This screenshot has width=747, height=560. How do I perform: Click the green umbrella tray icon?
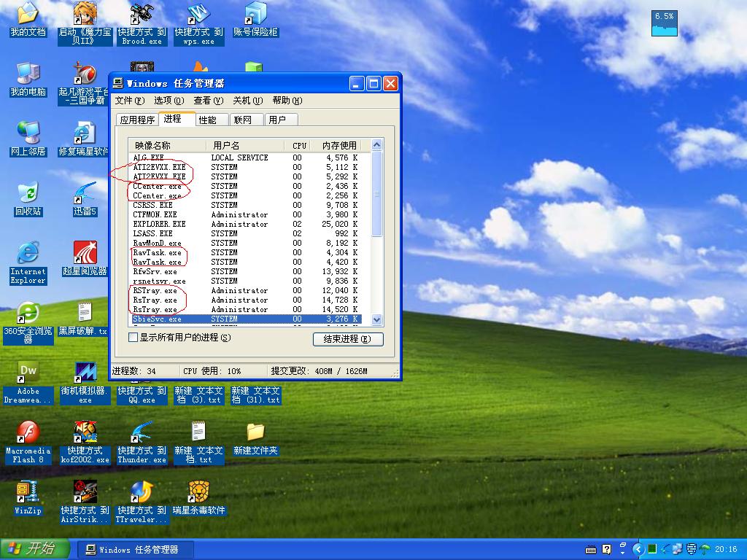[705, 549]
